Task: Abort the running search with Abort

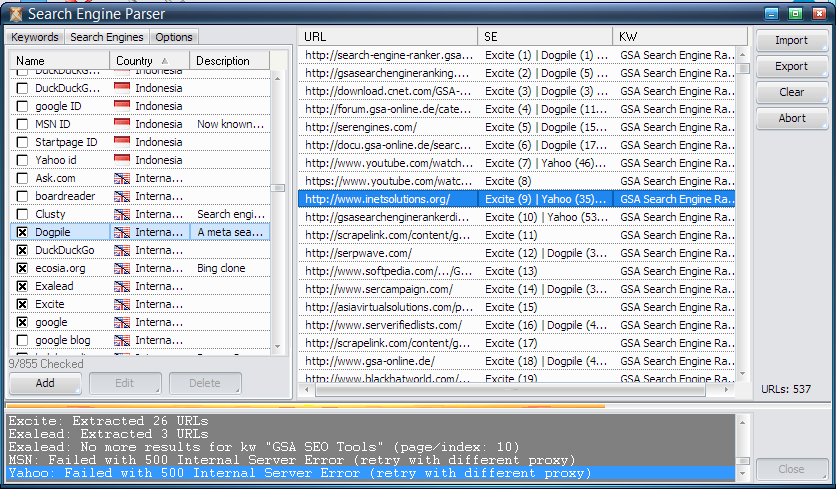Action: (791, 118)
